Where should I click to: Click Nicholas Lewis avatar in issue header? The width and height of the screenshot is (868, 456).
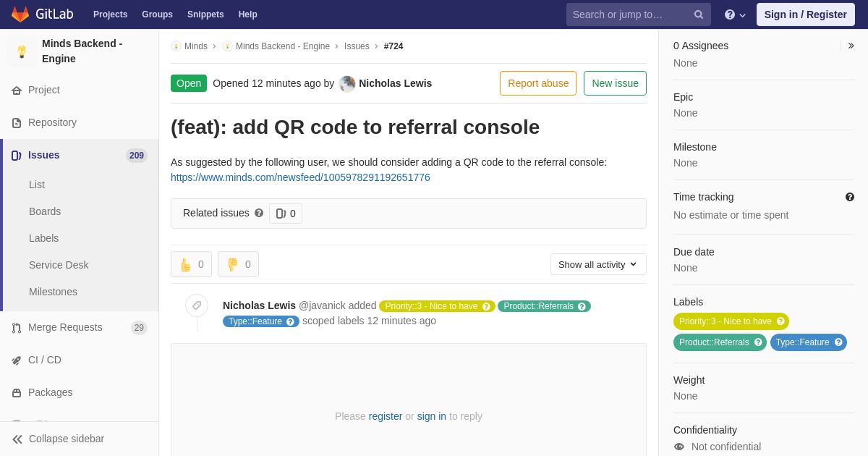347,83
